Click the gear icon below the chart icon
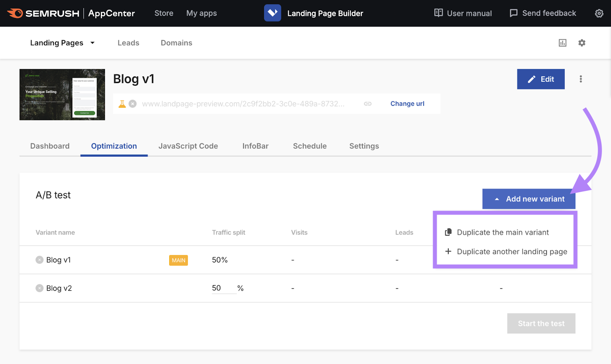 tap(582, 42)
